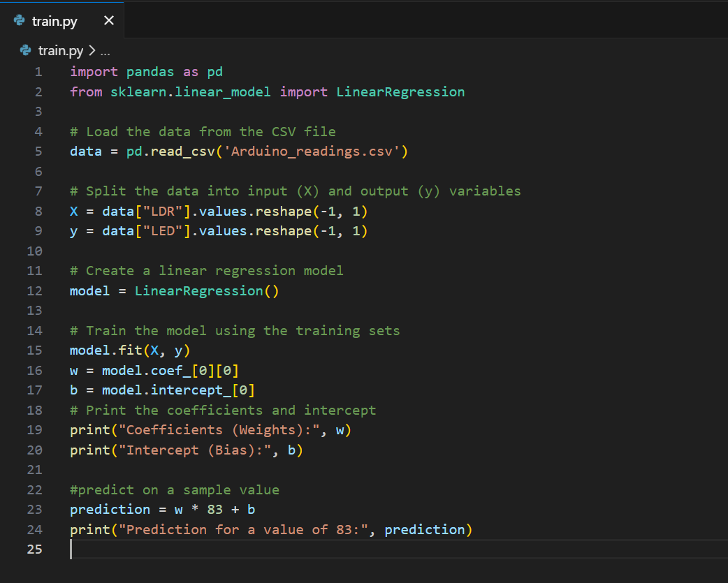Viewport: 728px width, 583px height.
Task: Click the Python icon in the breadcrumb bar
Action: tap(24, 50)
